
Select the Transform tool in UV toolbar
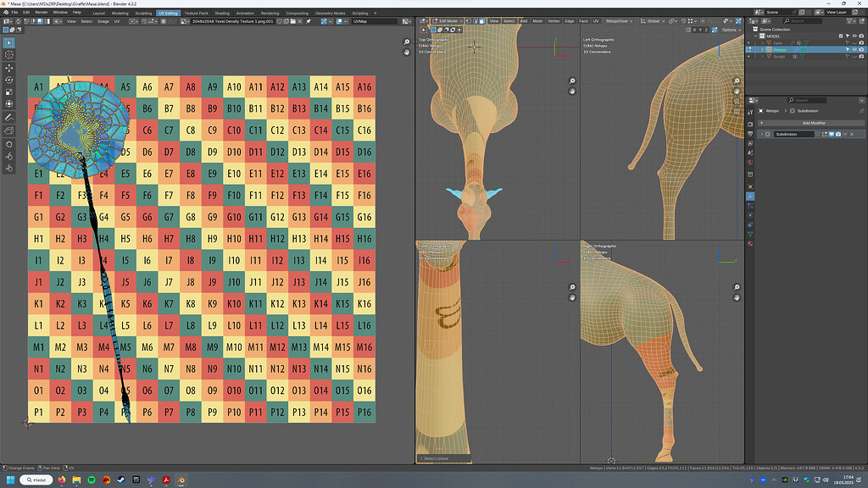8,104
